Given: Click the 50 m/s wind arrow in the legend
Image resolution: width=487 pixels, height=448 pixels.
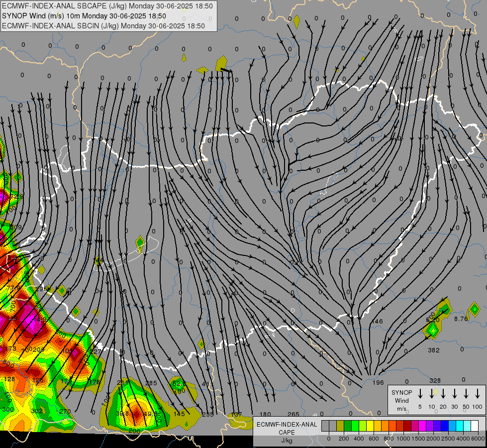Looking at the screenshot, I should pyautogui.click(x=466, y=394).
